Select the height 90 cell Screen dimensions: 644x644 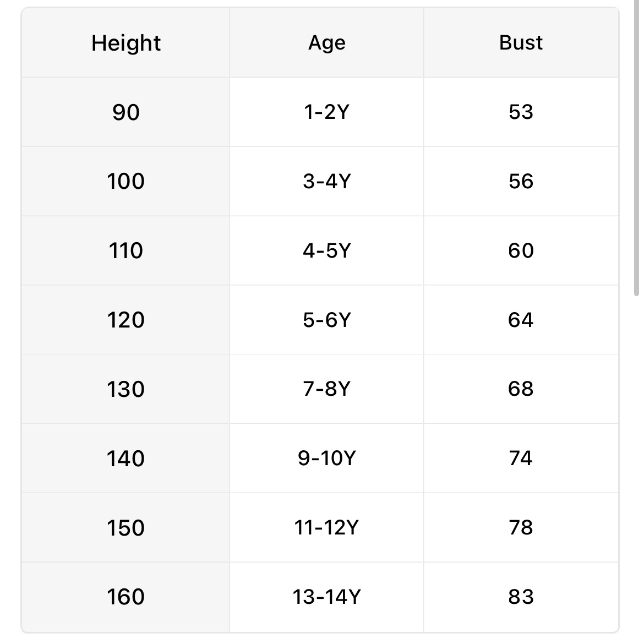[126, 112]
